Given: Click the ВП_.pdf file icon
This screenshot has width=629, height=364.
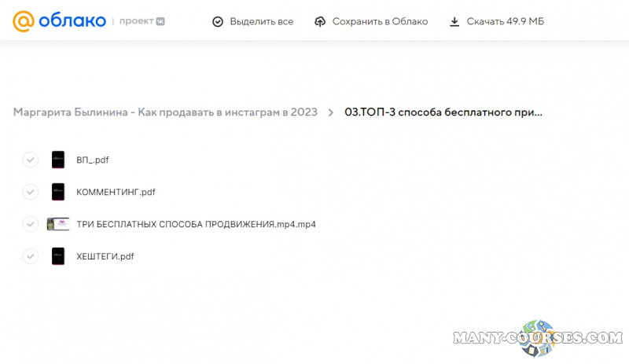Looking at the screenshot, I should [57, 160].
